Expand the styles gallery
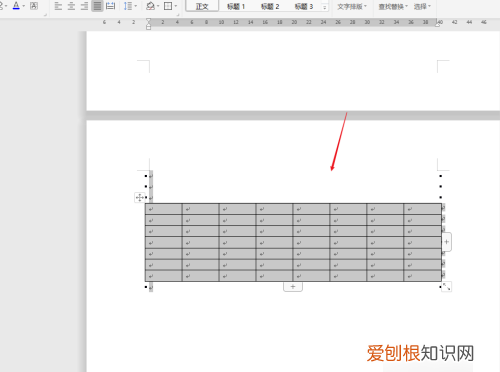 pyautogui.click(x=324, y=7)
